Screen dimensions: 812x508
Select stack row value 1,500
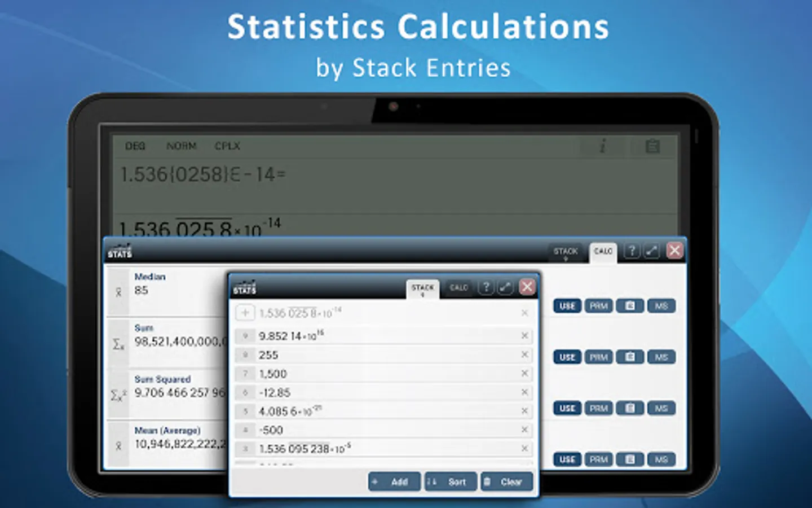pos(273,374)
